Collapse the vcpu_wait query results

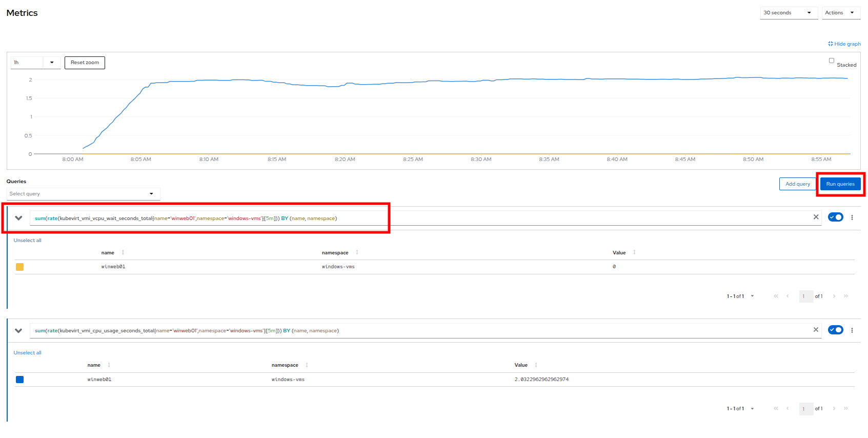click(19, 218)
